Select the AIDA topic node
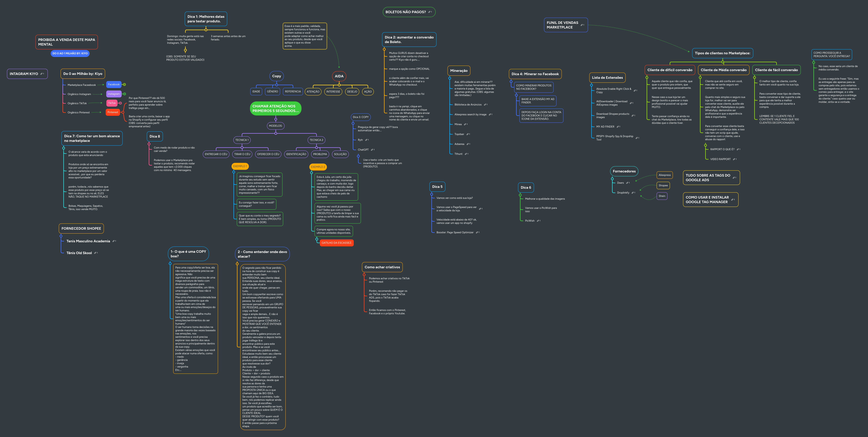This screenshot has width=868, height=437. pos(339,76)
